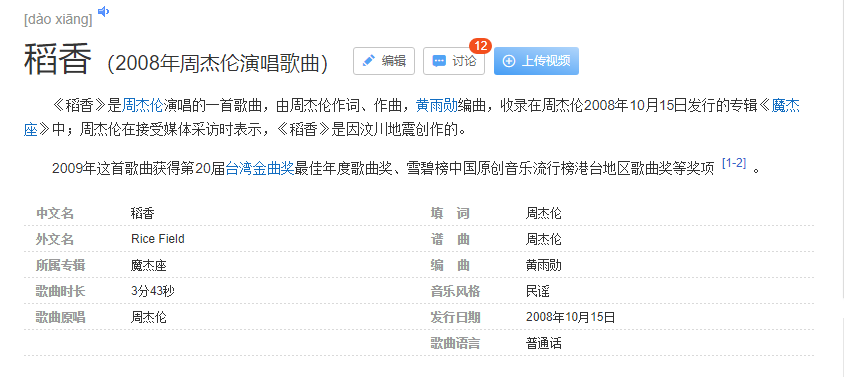Click the 歌曲语言 label
This screenshot has height=377, width=844.
tap(455, 343)
